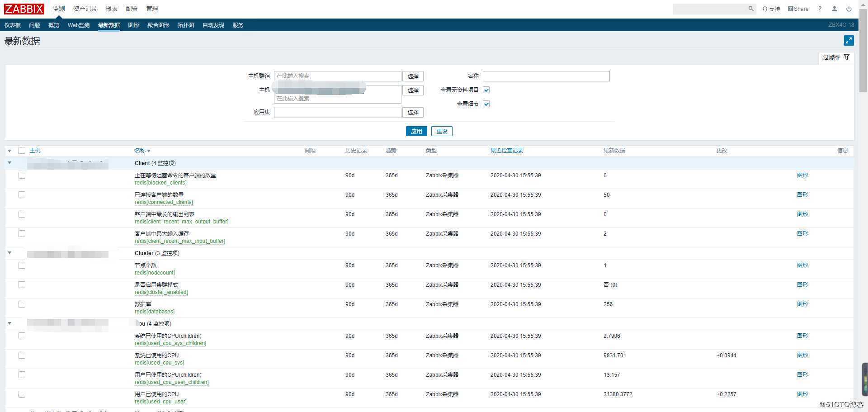This screenshot has height=412, width=868.
Task: Click the search magnifier icon
Action: tap(751, 9)
